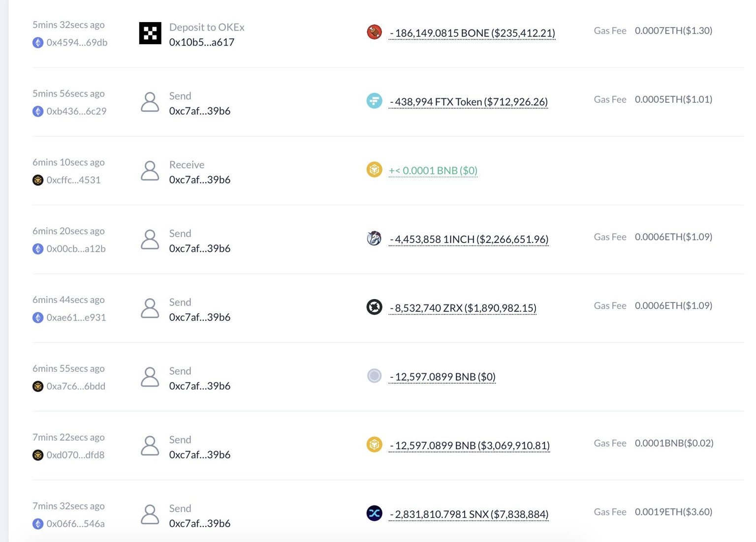Click the grey unknown token icon
The width and height of the screenshot is (756, 542).
point(375,375)
